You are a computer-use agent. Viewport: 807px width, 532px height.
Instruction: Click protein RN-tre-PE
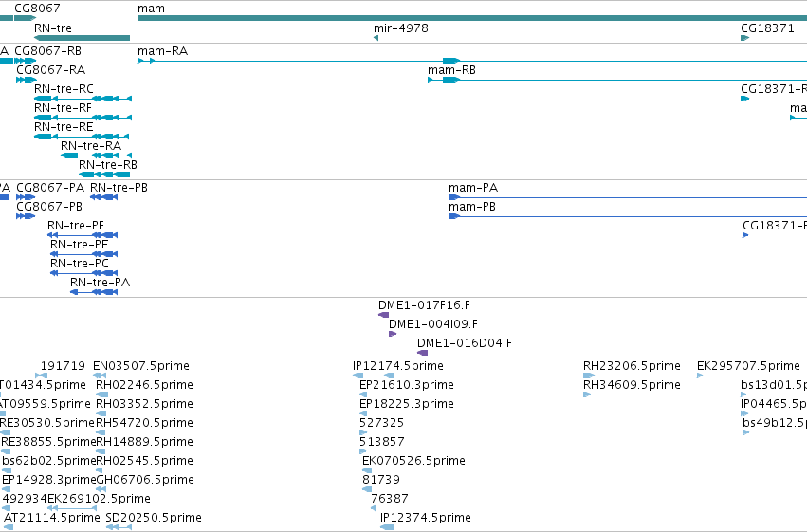pyautogui.click(x=80, y=245)
